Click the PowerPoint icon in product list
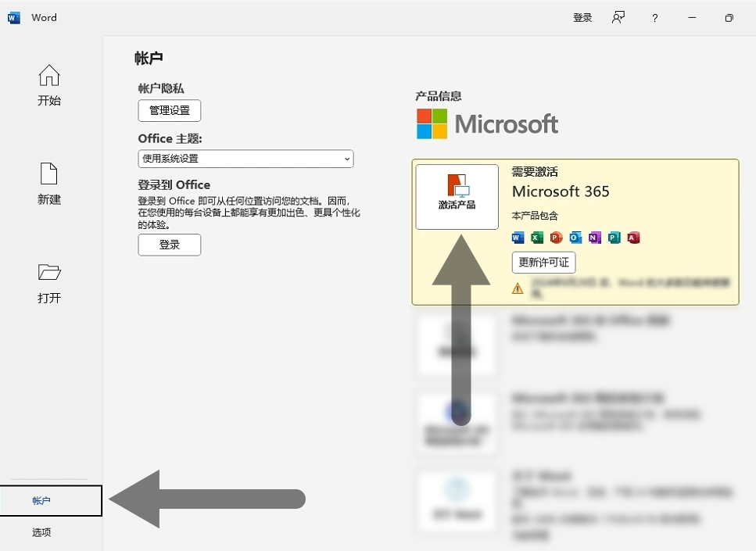 557,238
